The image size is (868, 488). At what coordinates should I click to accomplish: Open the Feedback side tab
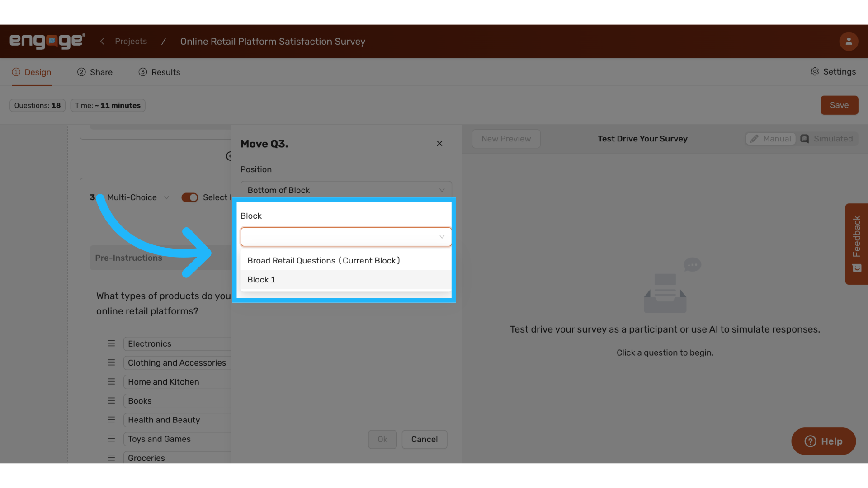click(x=857, y=244)
